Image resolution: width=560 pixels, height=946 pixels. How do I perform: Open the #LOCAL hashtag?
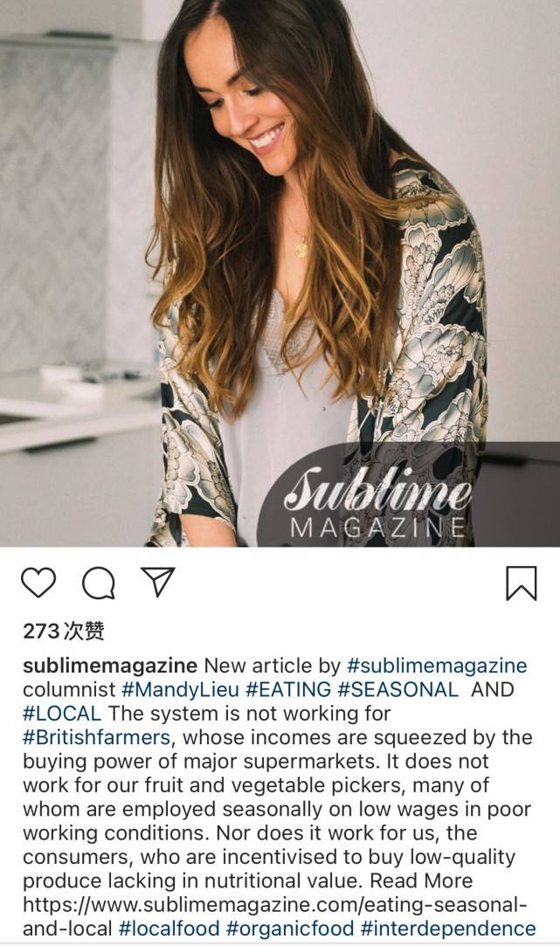point(62,713)
